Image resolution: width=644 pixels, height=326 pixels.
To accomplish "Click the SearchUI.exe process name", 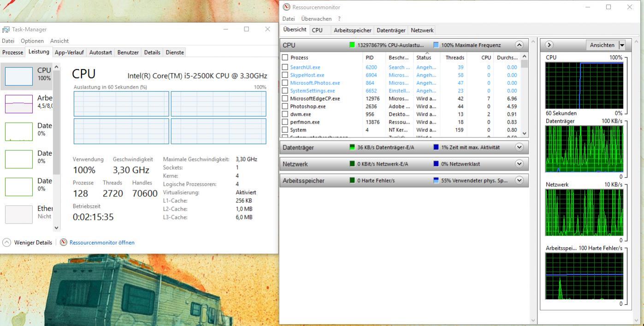I will [305, 67].
